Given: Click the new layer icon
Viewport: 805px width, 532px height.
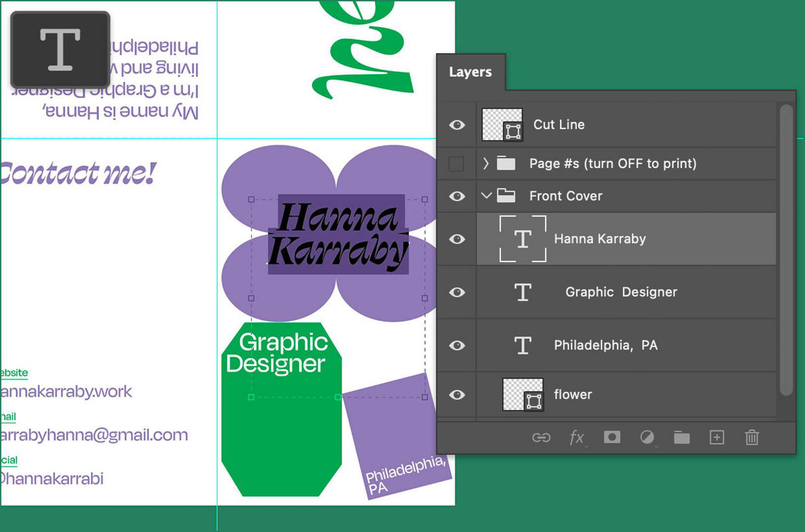Looking at the screenshot, I should 717,437.
